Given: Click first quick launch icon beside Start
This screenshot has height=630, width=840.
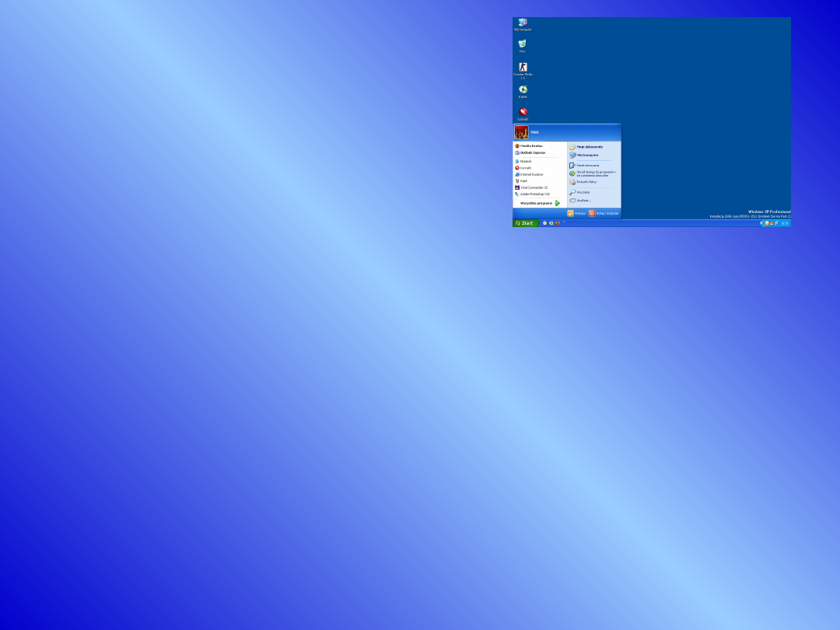Looking at the screenshot, I should [544, 223].
